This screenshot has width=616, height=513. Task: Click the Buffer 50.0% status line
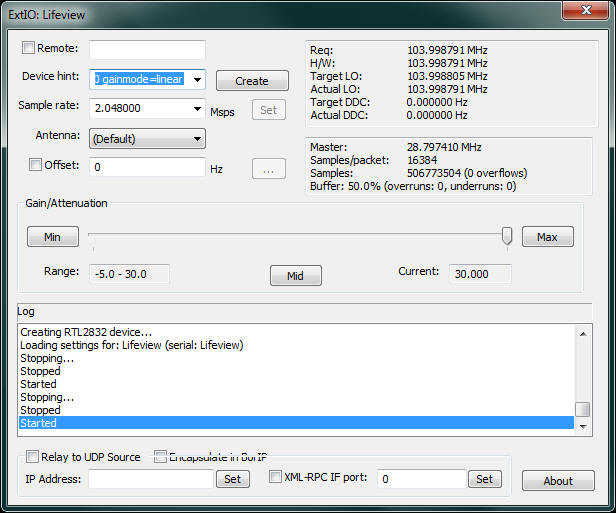[413, 186]
